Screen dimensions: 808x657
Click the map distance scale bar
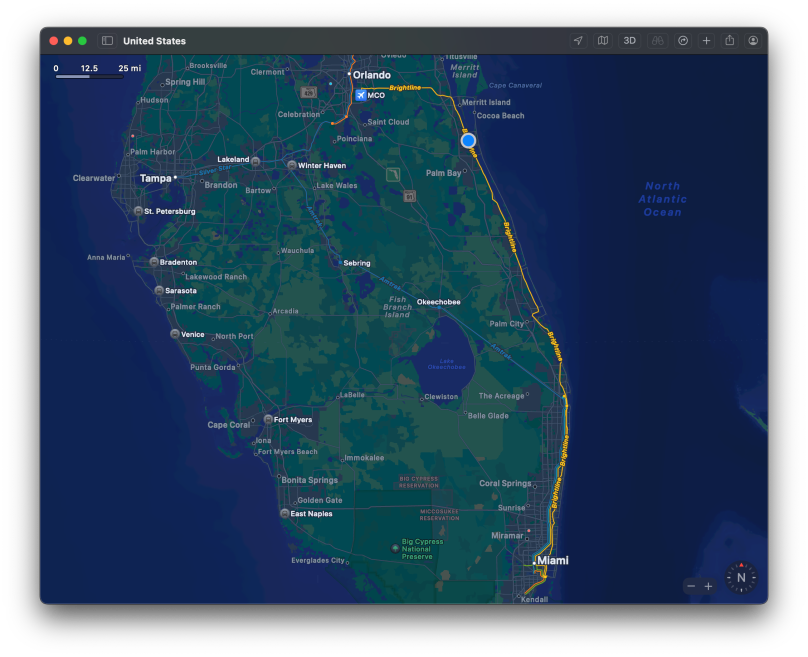tap(90, 77)
